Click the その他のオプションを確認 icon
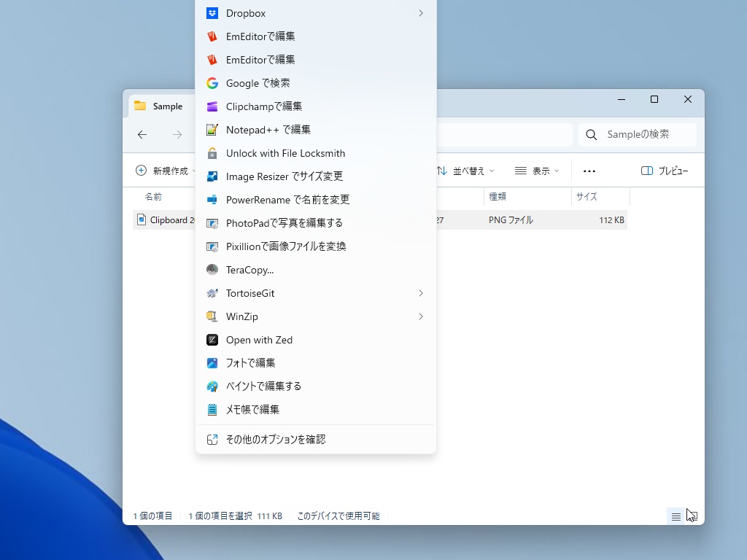Screen dimensions: 747x560 coord(212,440)
